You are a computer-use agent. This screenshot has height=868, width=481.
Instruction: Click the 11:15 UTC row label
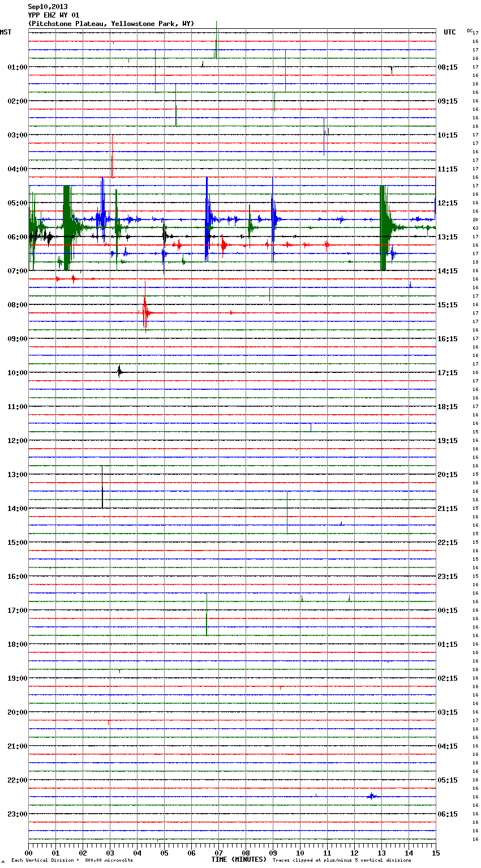click(448, 169)
